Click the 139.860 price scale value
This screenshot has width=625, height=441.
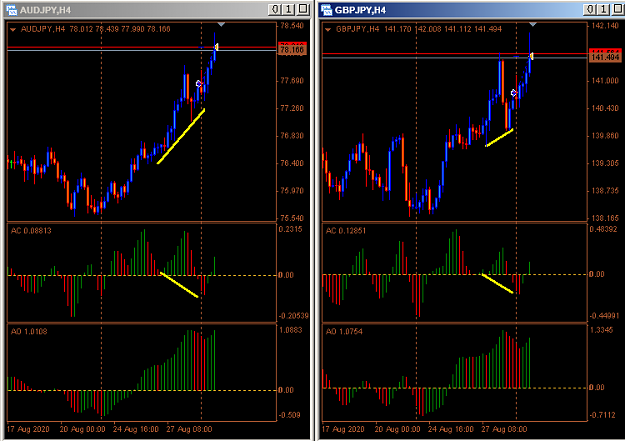tap(605, 136)
